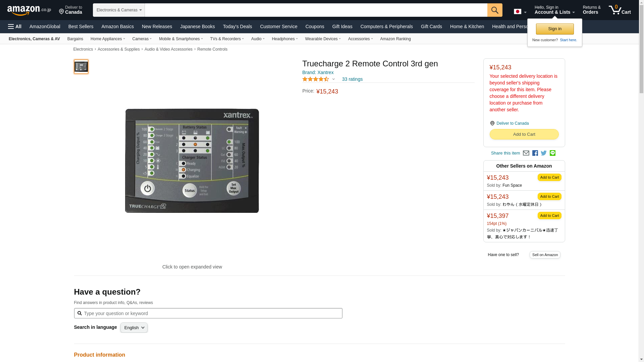Open the shopping cart icon
The width and height of the screenshot is (644, 362).
pos(620,10)
